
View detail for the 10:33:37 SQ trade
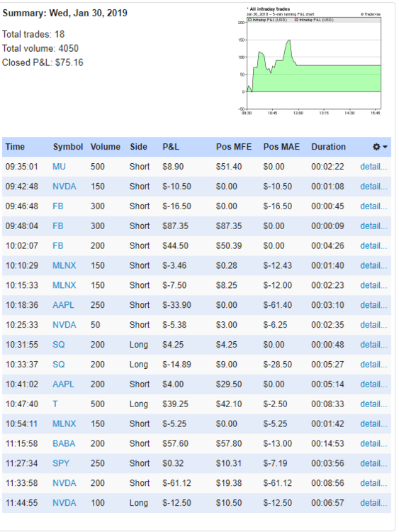tap(373, 365)
